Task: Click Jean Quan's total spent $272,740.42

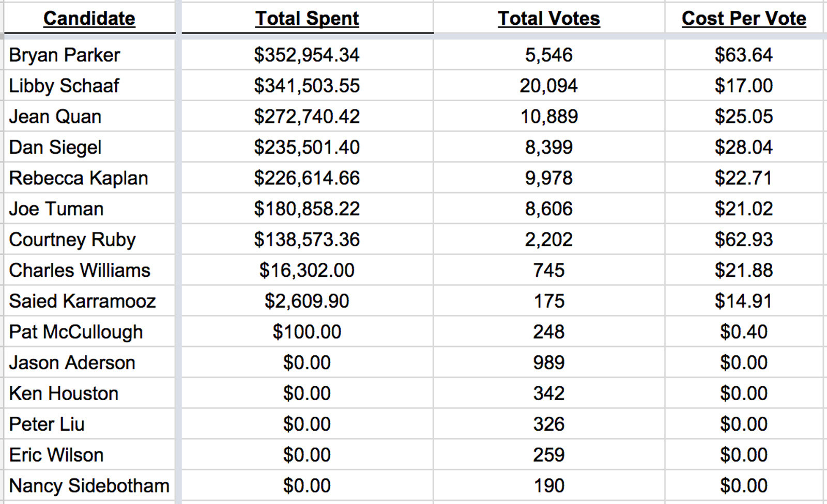Action: 307,117
